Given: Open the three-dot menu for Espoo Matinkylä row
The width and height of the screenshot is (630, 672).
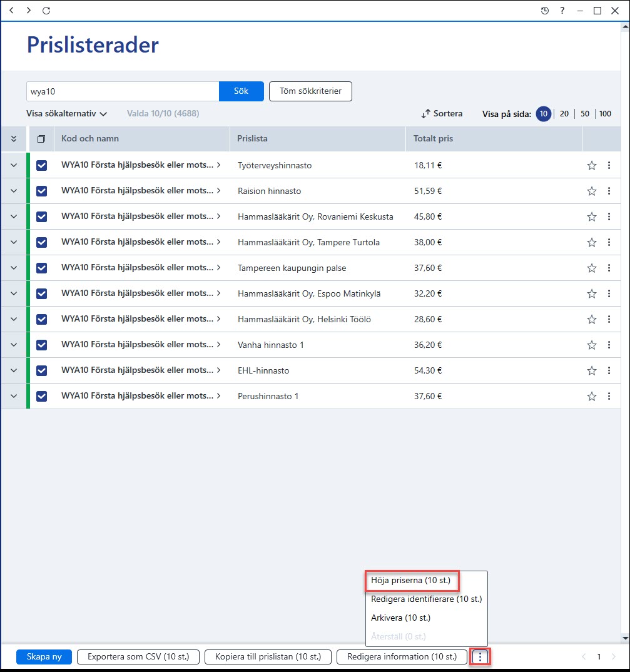Looking at the screenshot, I should tap(609, 293).
